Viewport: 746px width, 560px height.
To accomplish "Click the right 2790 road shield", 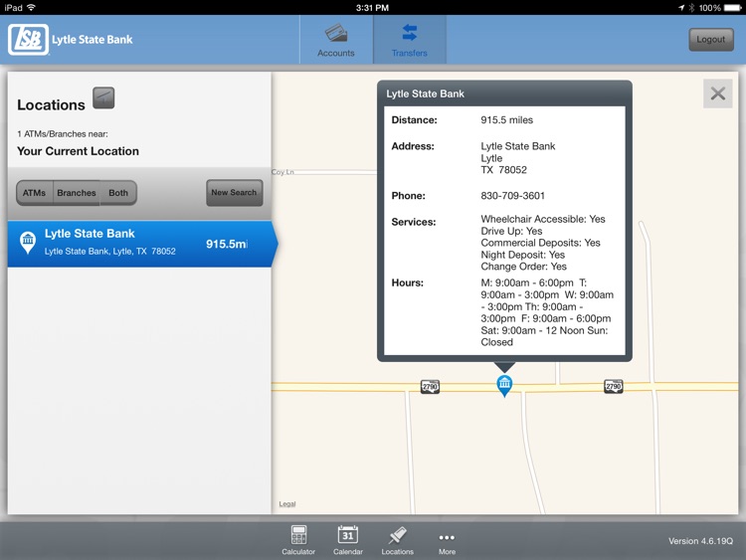I will [x=614, y=386].
